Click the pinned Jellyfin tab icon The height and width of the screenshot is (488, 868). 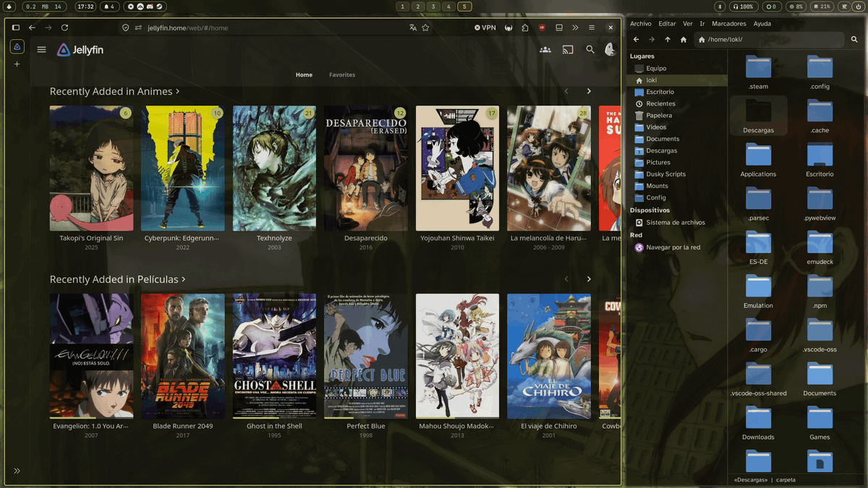(17, 47)
